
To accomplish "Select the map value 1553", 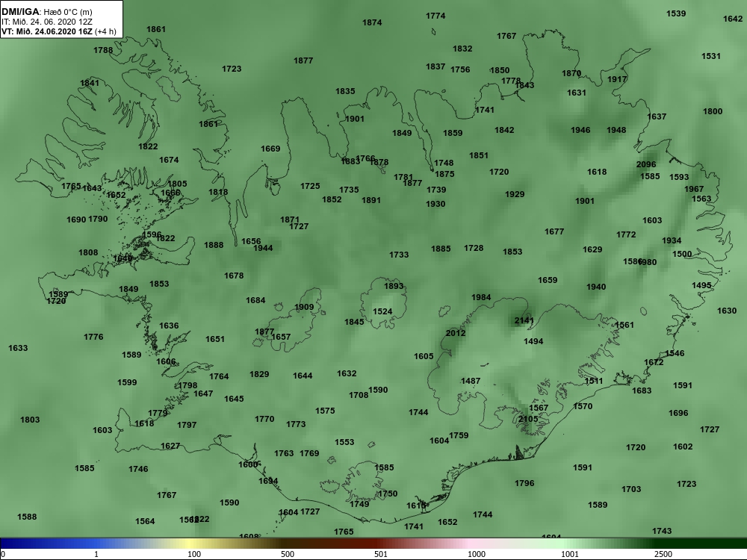I will [344, 442].
